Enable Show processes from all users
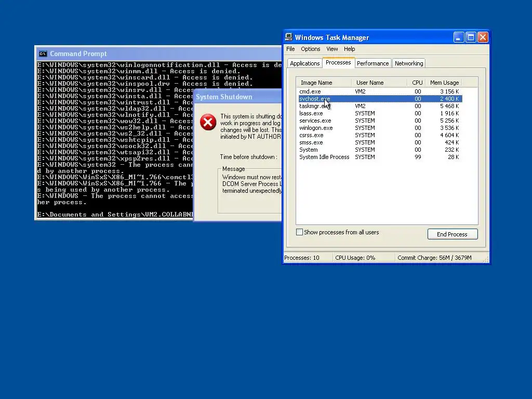 (300, 232)
